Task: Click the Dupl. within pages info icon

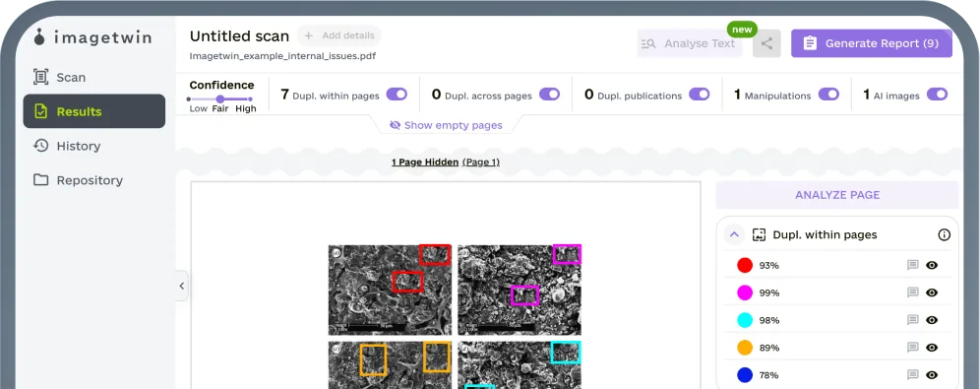Action: [944, 235]
